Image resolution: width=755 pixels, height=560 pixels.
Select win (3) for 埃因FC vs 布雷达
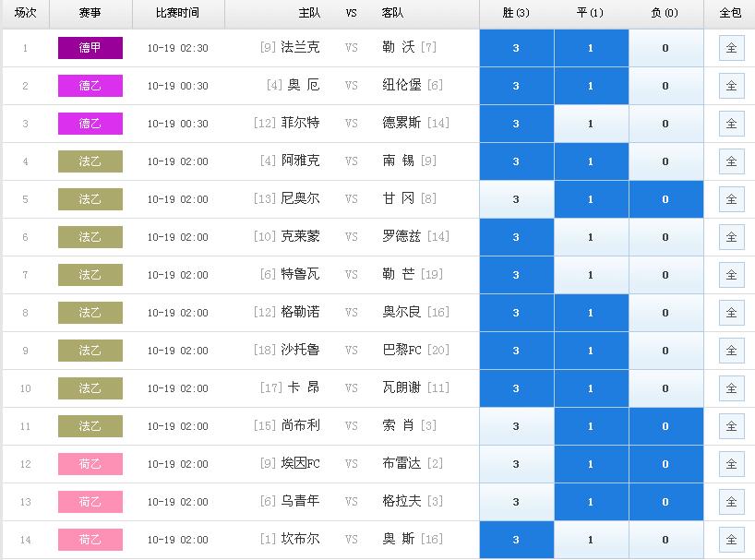(517, 464)
